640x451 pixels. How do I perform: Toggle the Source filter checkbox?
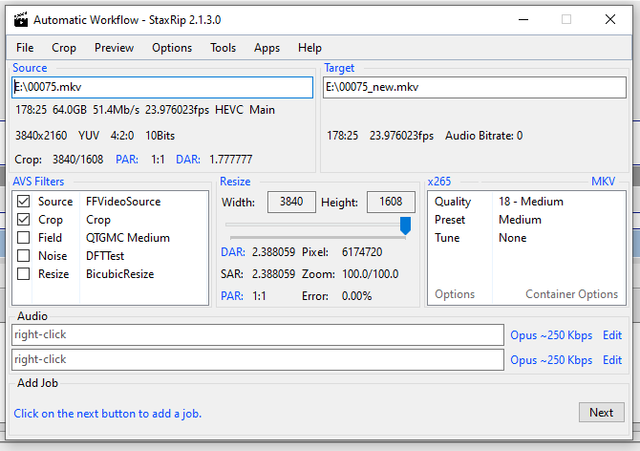pos(24,201)
